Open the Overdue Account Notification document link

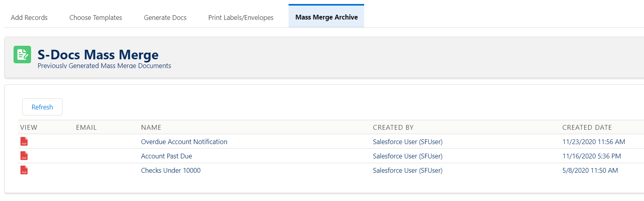(x=184, y=142)
